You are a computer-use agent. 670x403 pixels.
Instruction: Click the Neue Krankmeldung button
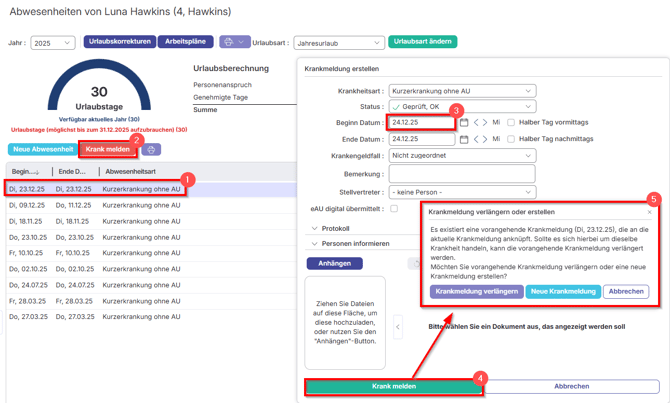tap(563, 291)
